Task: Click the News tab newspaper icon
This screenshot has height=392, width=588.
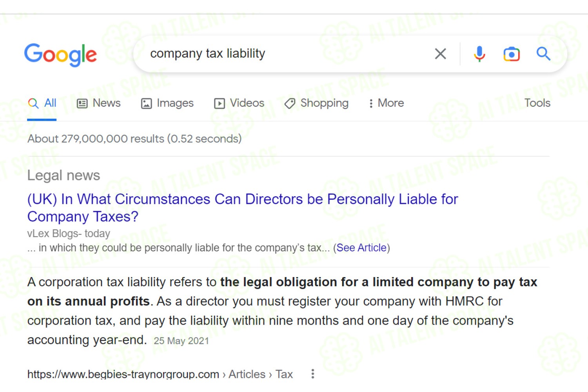Action: [82, 103]
